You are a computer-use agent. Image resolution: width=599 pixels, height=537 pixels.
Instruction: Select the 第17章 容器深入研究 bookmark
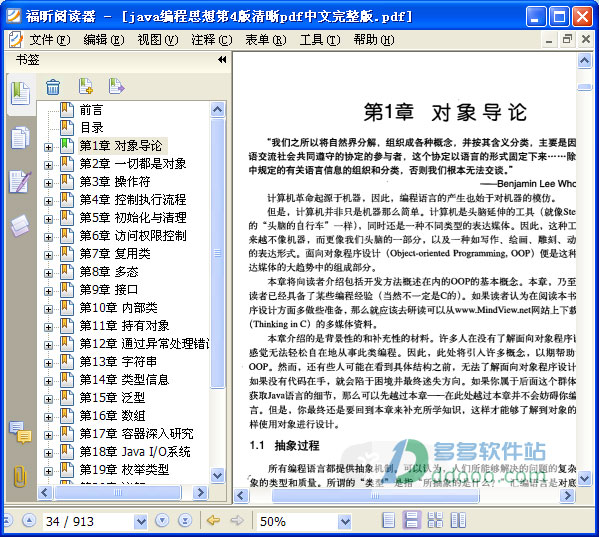point(136,434)
